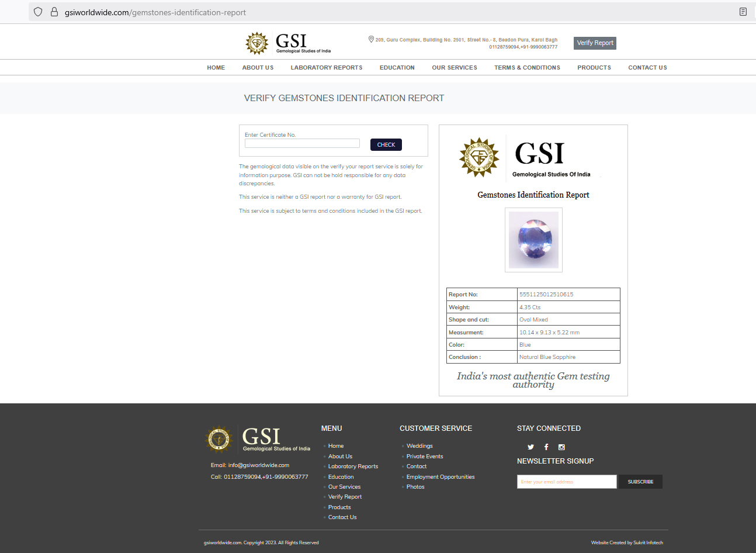Click the CHECK button
756x553 pixels.
386,144
